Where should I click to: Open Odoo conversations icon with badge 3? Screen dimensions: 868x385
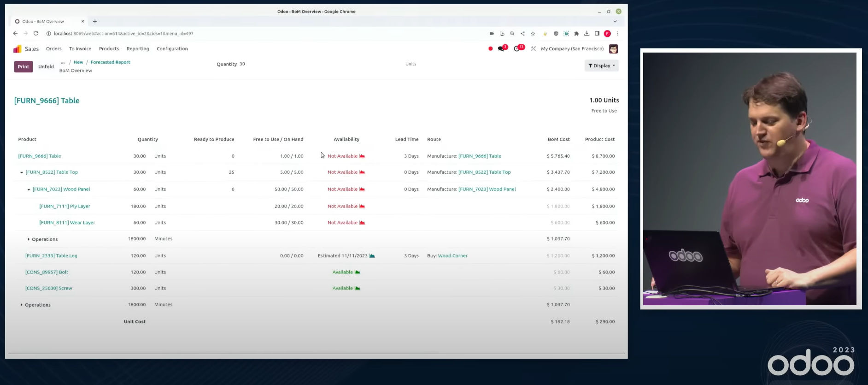pyautogui.click(x=502, y=48)
